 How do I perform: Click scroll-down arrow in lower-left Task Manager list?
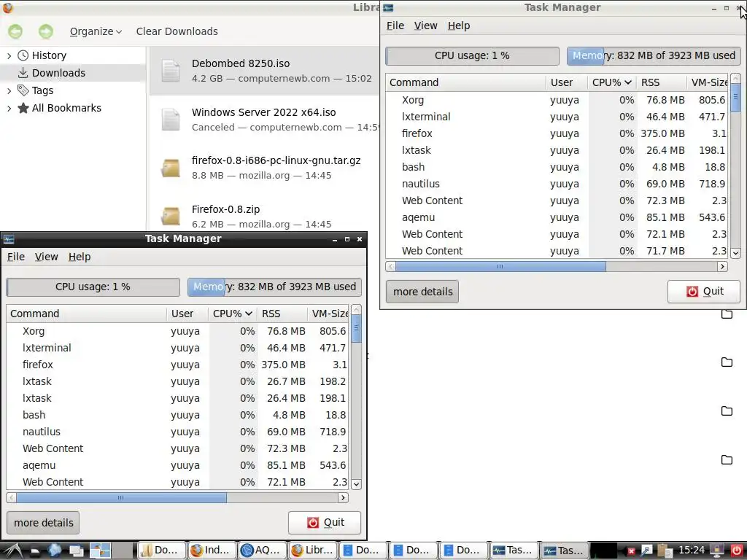point(356,484)
